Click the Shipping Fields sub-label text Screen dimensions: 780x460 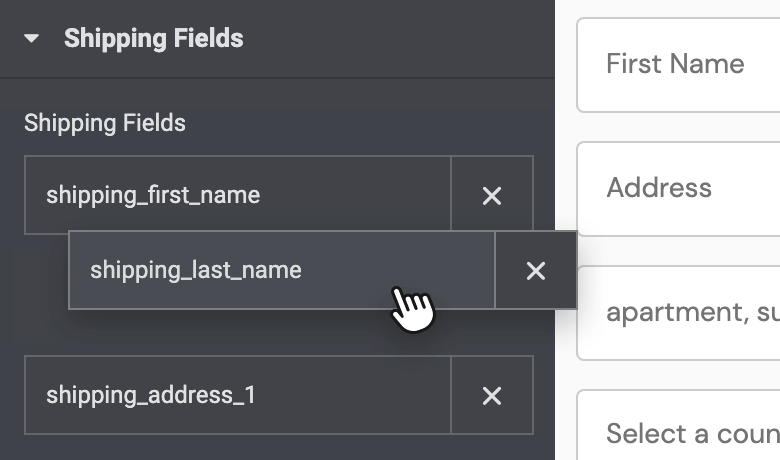click(105, 123)
